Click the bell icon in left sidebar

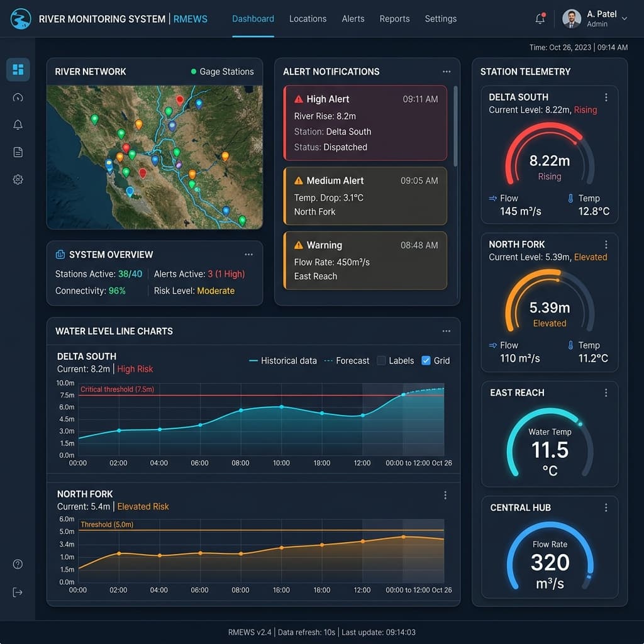pos(18,125)
